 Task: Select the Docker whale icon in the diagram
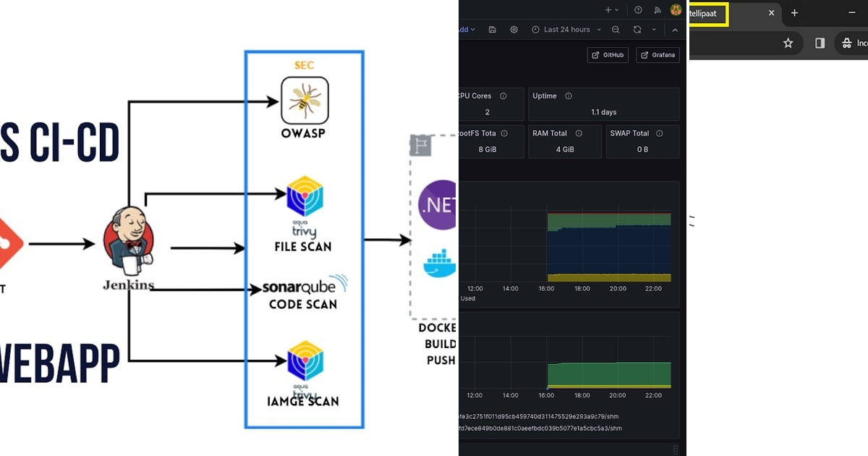[x=438, y=263]
